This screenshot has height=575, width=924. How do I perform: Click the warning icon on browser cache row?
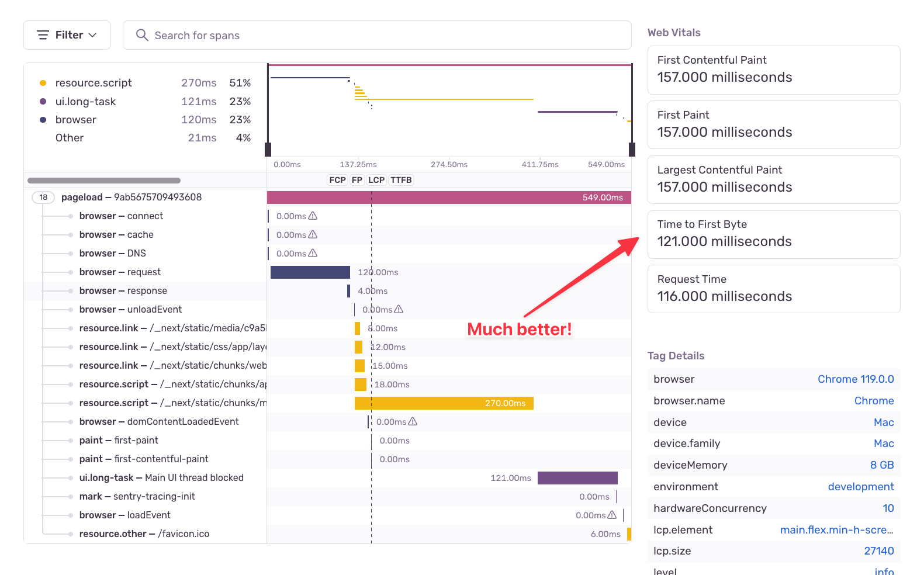point(313,234)
